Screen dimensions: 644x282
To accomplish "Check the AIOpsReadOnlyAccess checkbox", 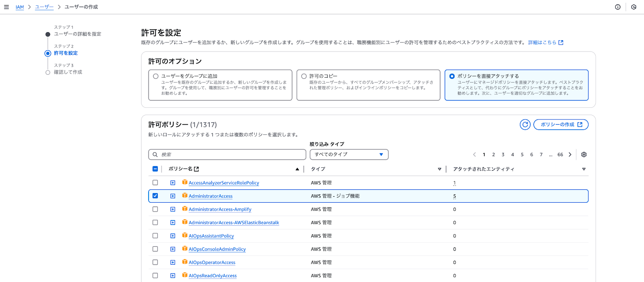I will coord(155,276).
